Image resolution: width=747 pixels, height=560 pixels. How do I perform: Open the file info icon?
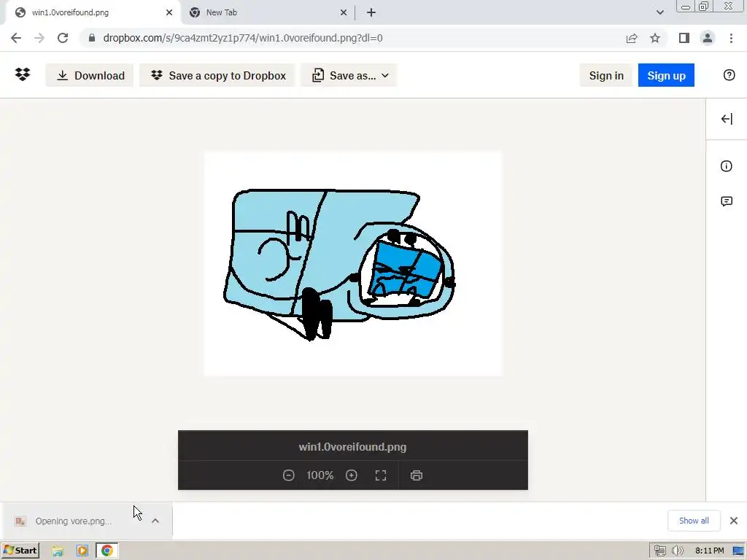726,166
